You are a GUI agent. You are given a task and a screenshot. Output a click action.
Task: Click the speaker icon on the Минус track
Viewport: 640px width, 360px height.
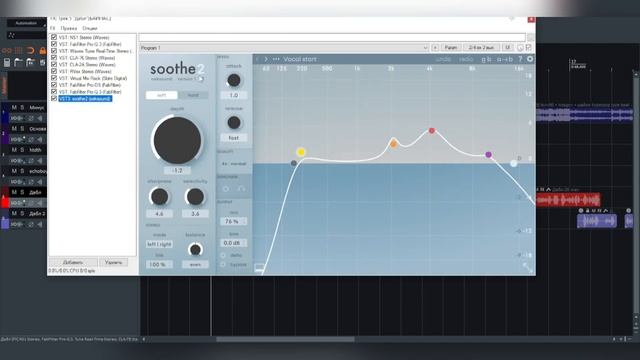click(40, 118)
